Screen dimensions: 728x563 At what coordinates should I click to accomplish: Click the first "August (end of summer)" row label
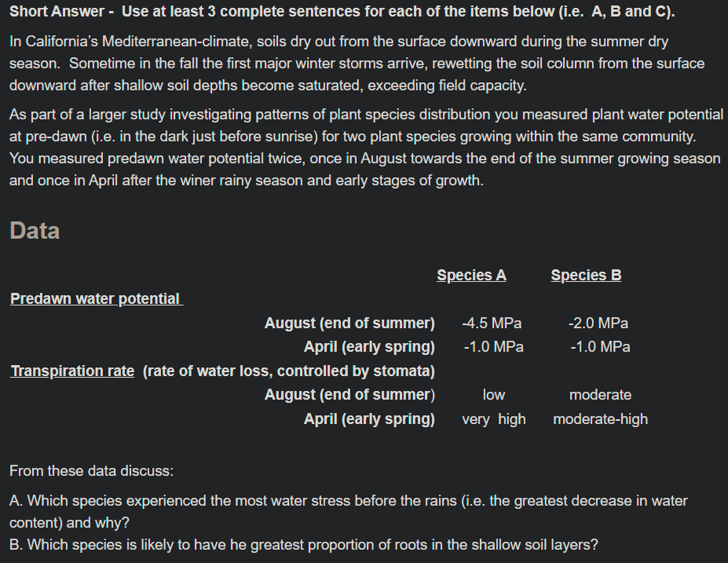coord(349,323)
